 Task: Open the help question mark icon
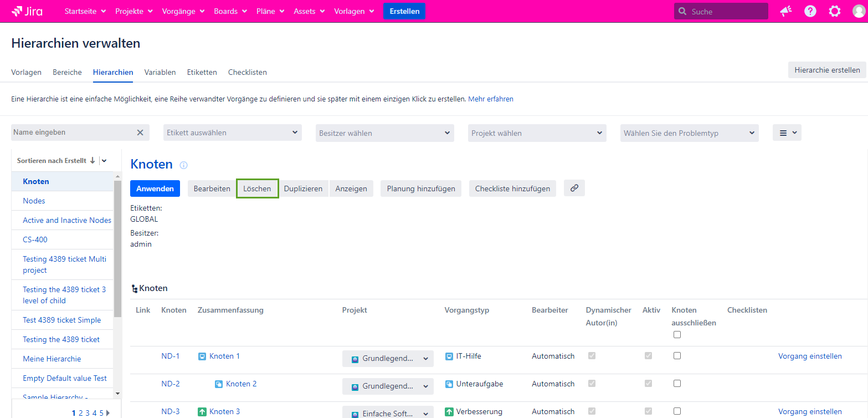point(810,11)
